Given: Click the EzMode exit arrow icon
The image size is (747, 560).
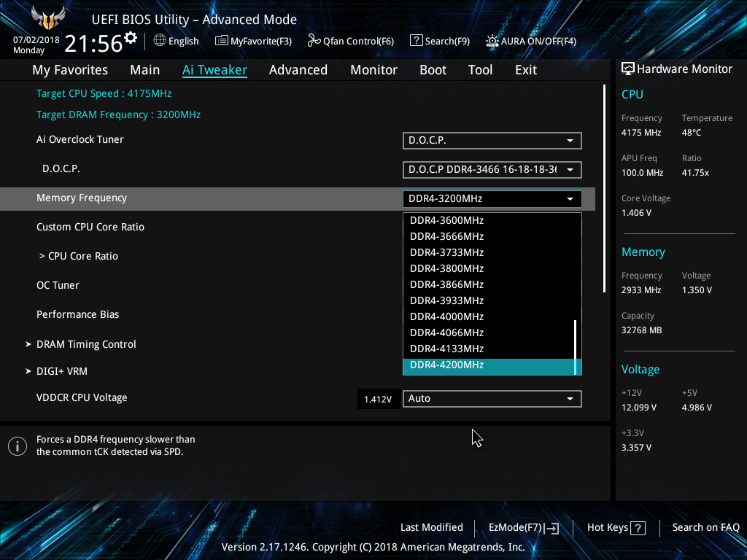Looking at the screenshot, I should [551, 528].
